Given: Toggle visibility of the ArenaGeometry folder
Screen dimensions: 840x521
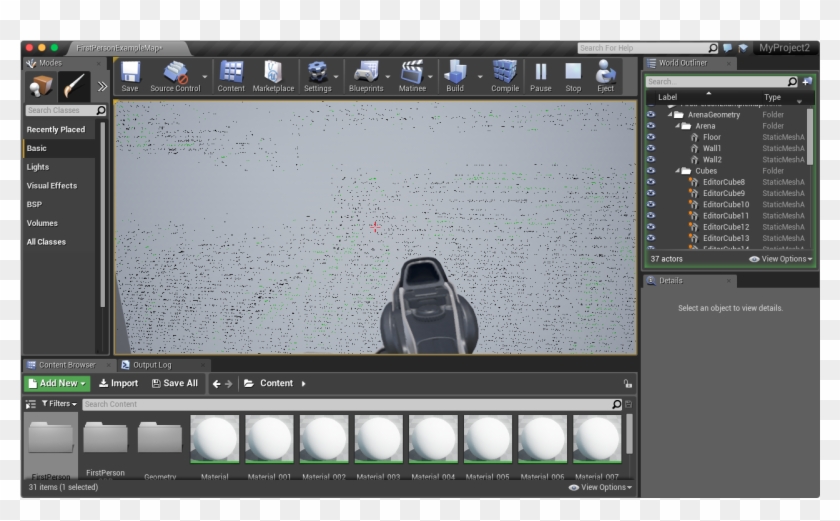Looking at the screenshot, I should coord(651,115).
